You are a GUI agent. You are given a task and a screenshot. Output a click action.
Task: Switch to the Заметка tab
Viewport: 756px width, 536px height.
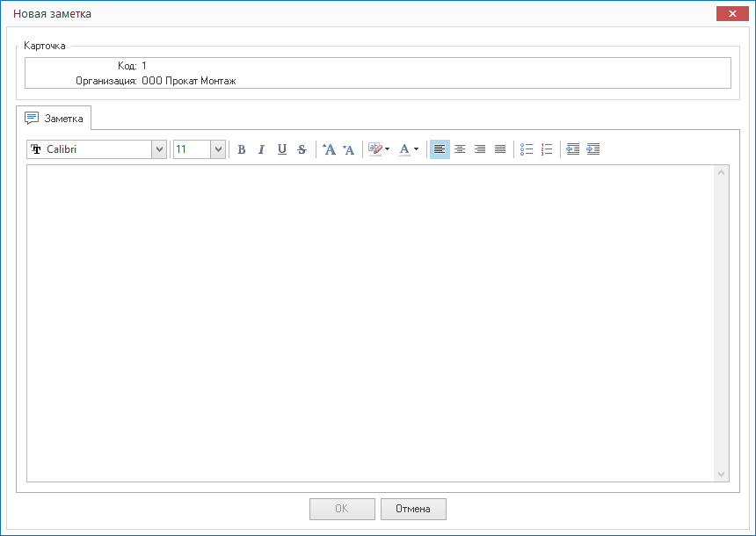pyautogui.click(x=54, y=119)
